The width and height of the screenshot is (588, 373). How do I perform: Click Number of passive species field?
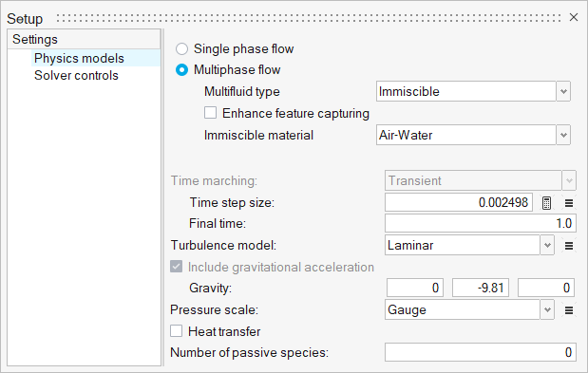pos(481,352)
